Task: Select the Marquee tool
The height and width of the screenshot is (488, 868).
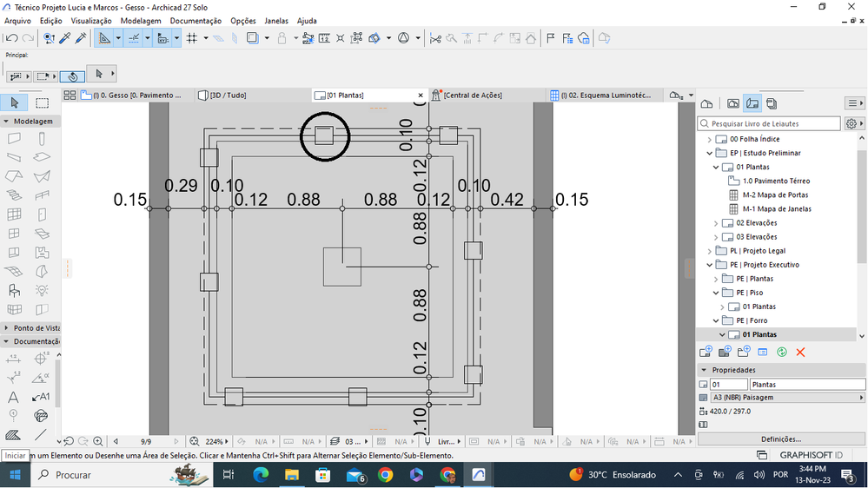Action: pos(42,103)
